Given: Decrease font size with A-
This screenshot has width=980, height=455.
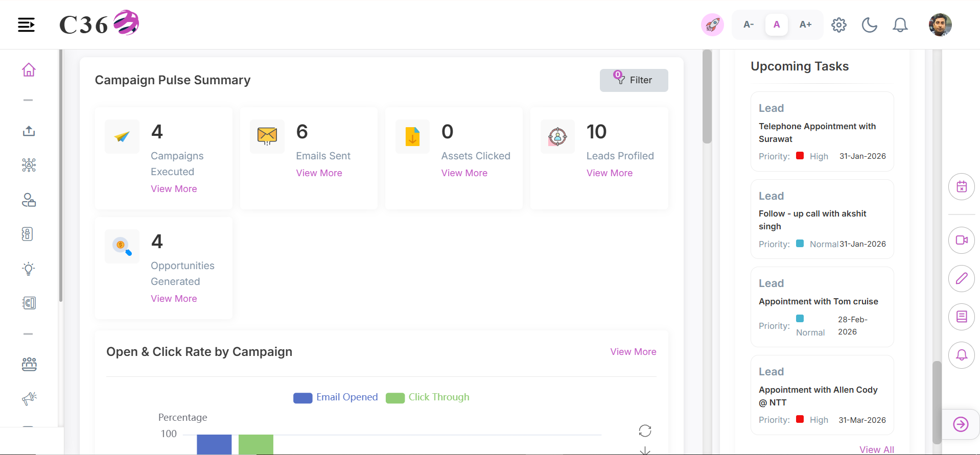Looking at the screenshot, I should tap(749, 25).
